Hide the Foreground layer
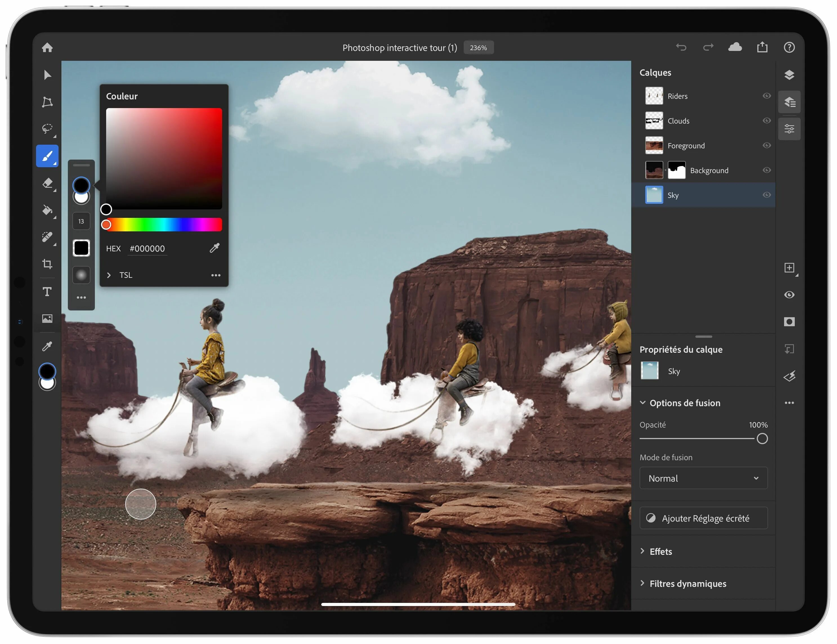This screenshot has width=837, height=644. [767, 146]
